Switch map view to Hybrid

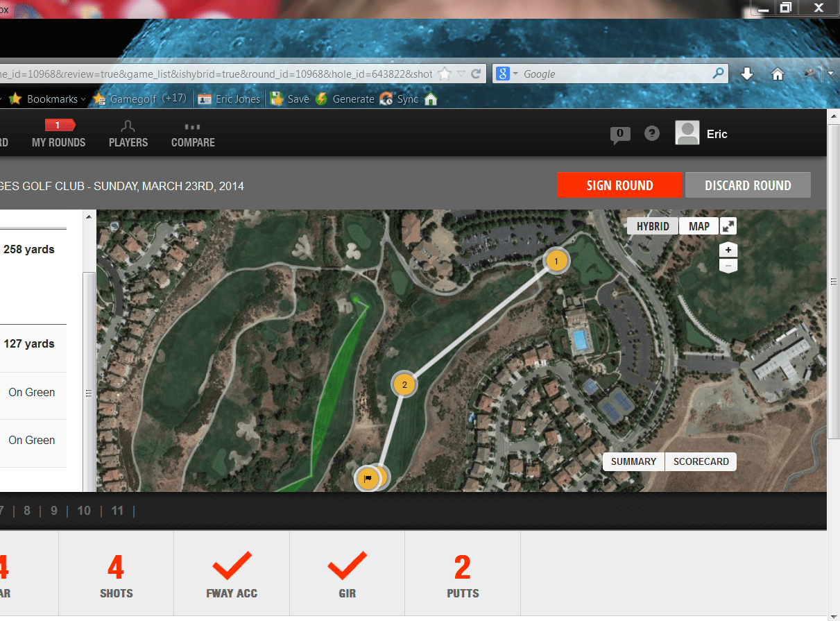[x=653, y=226]
